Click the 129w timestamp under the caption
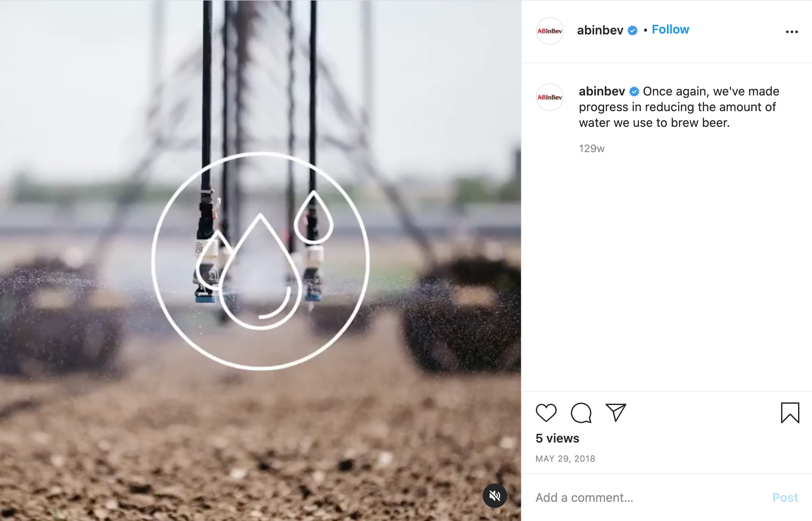The height and width of the screenshot is (521, 812). (x=592, y=149)
